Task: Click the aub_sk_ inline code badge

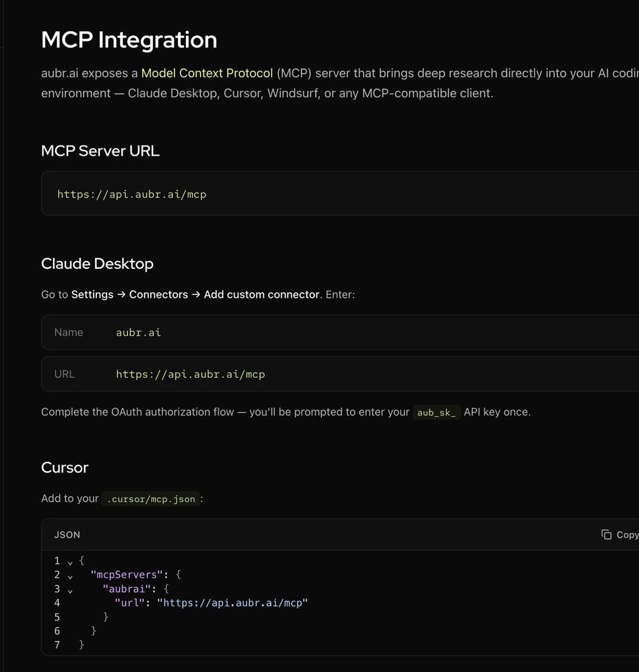Action: point(436,413)
